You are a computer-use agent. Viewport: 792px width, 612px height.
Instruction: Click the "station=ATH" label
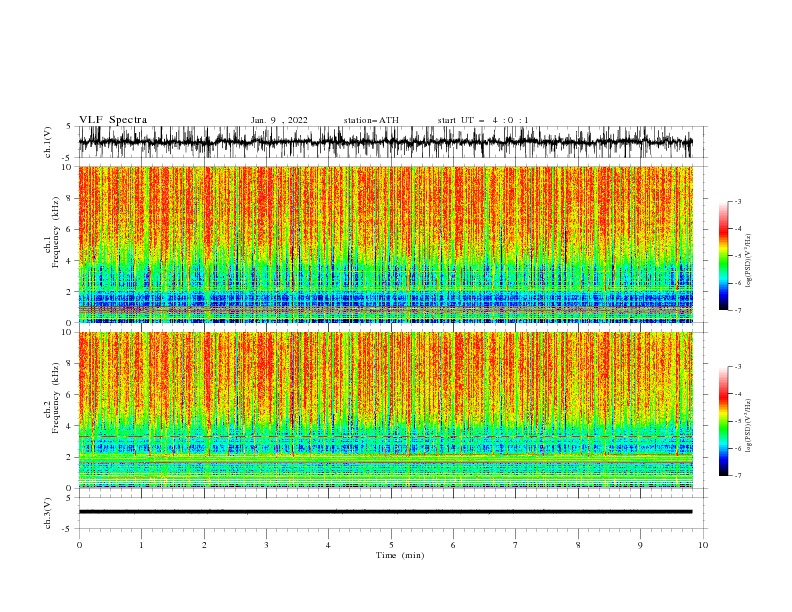[371, 120]
